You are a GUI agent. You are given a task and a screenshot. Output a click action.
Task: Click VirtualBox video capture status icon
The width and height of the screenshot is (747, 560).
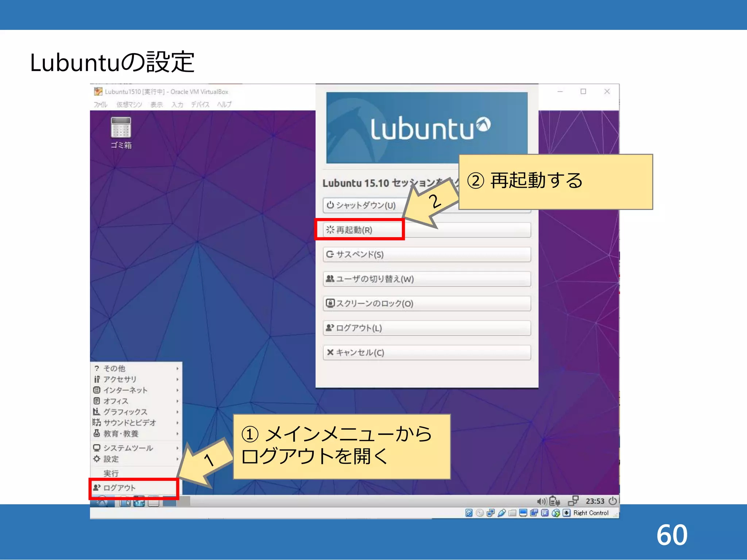coord(534,513)
